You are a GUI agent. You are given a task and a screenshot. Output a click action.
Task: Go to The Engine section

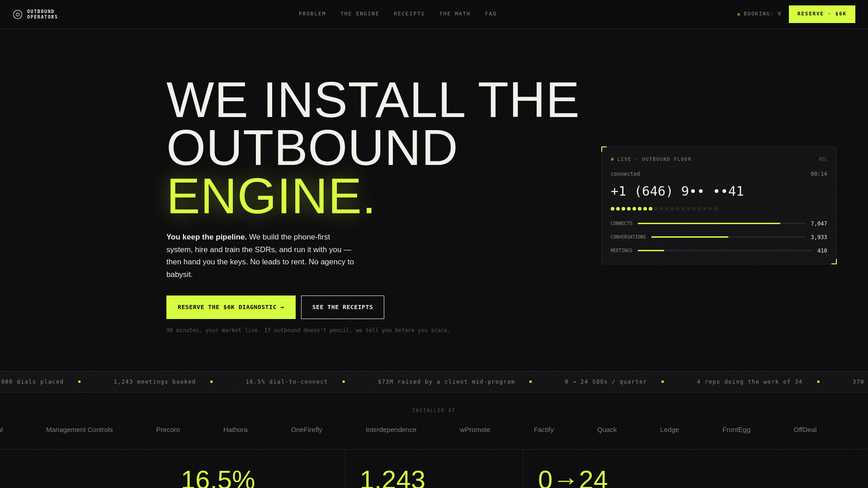[x=360, y=14]
